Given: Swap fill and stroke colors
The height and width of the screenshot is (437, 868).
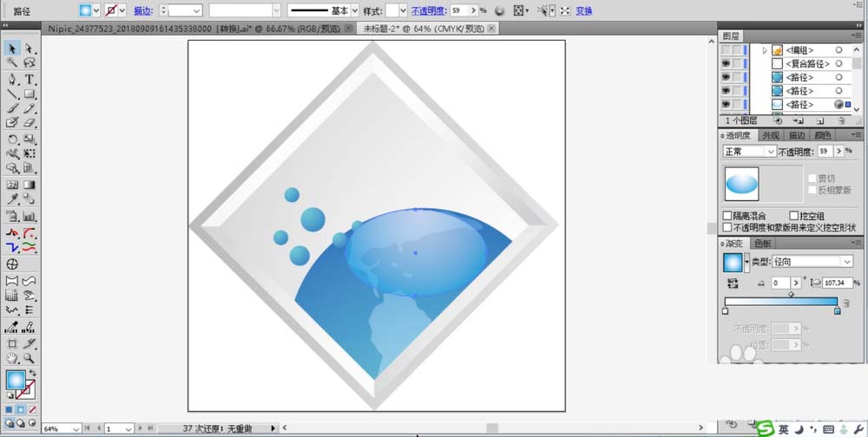Looking at the screenshot, I should (x=32, y=374).
